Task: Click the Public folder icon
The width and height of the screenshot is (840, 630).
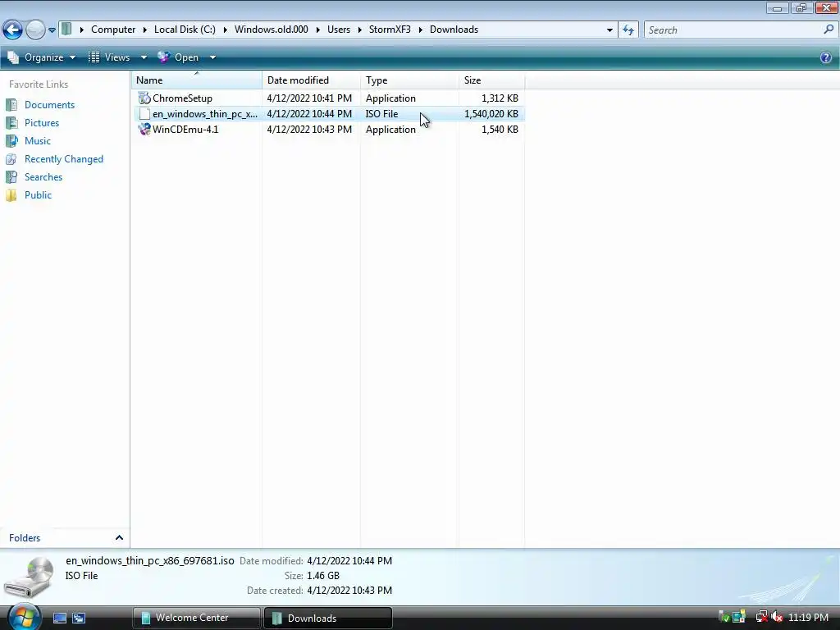Action: [11, 195]
